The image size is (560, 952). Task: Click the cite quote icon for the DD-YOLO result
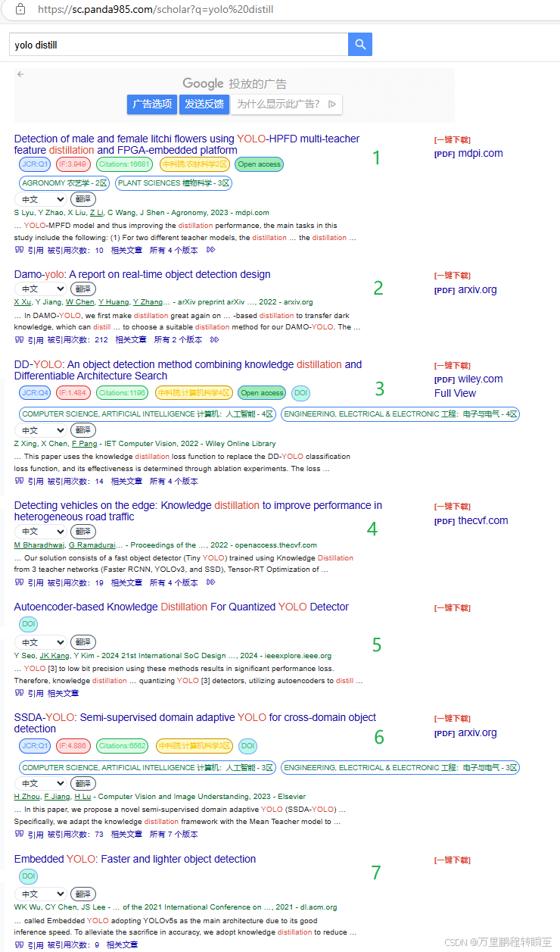point(19,481)
